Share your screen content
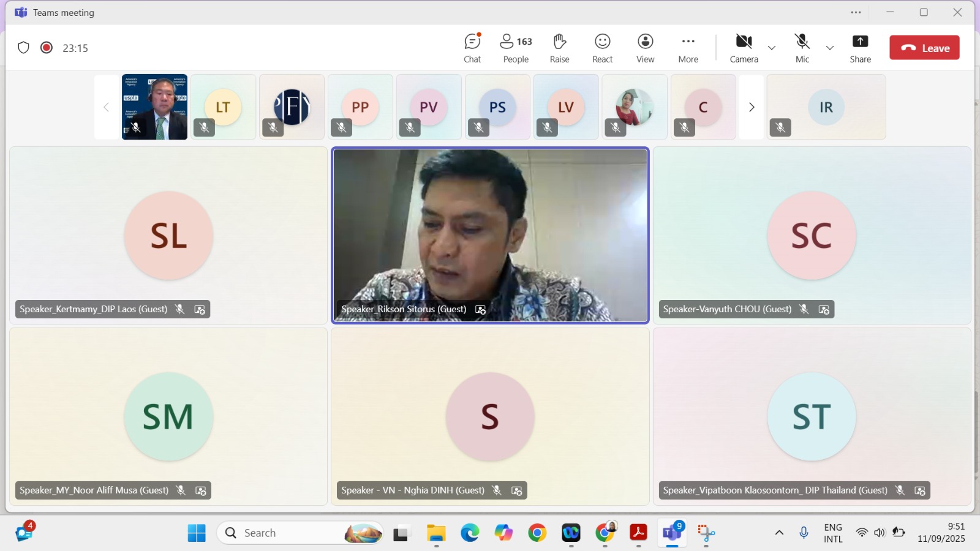Image resolution: width=980 pixels, height=551 pixels. coord(860,48)
